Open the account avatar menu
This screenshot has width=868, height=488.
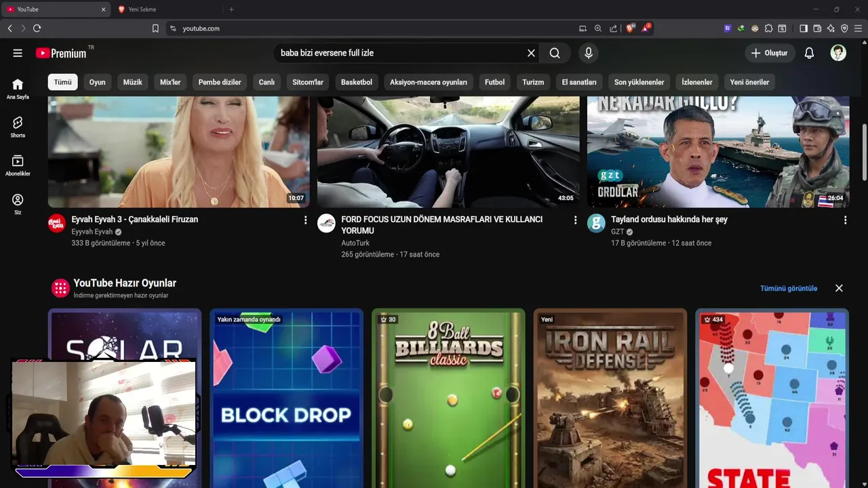(x=838, y=53)
